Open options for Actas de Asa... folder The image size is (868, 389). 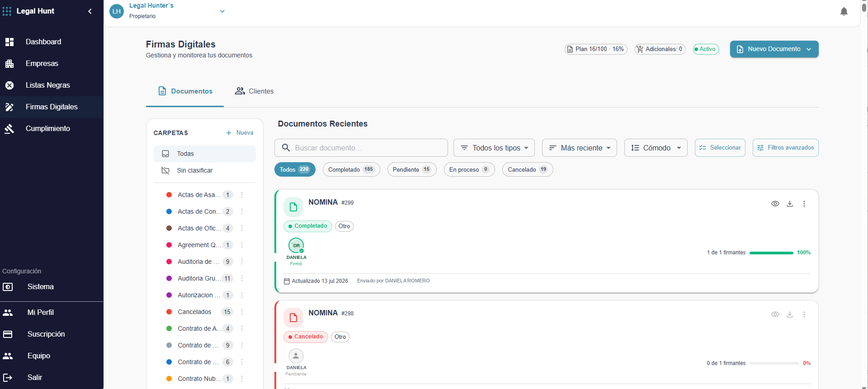click(x=242, y=195)
